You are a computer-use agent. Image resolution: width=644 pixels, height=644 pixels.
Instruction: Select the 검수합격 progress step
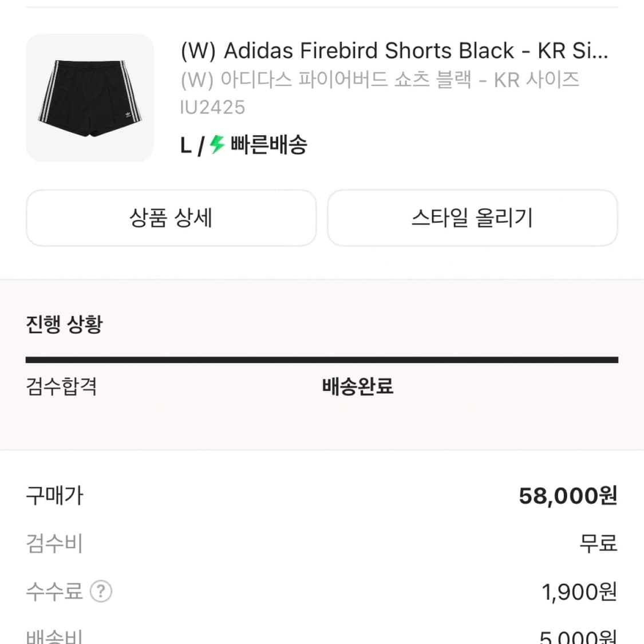(61, 387)
